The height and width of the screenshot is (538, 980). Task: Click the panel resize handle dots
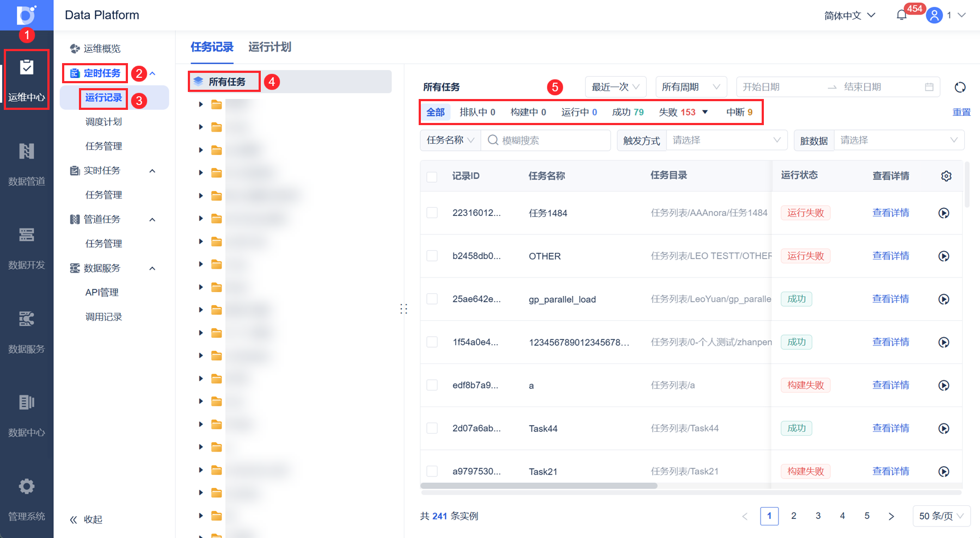(403, 309)
